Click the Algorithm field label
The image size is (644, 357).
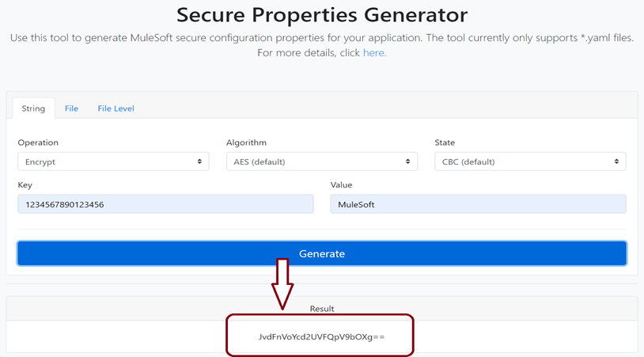[246, 142]
